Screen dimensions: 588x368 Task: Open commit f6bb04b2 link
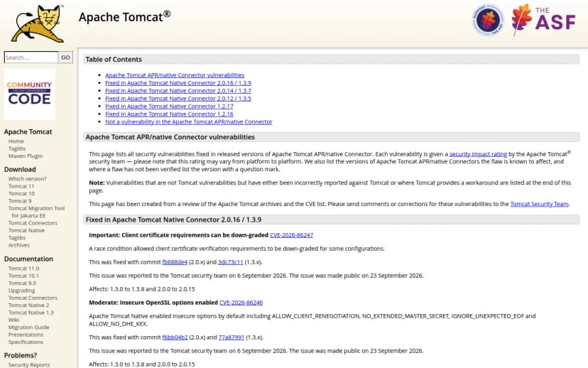tap(175, 337)
